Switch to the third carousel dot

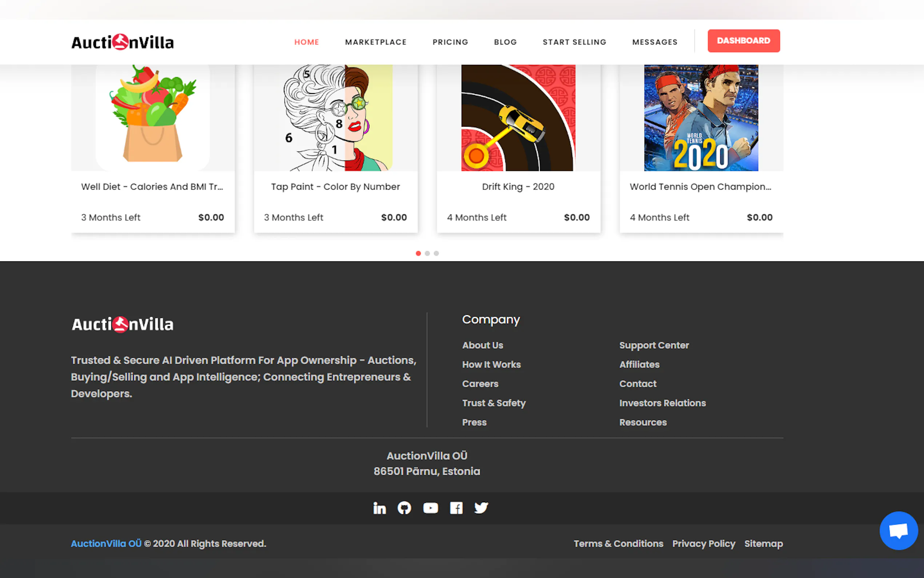[436, 253]
